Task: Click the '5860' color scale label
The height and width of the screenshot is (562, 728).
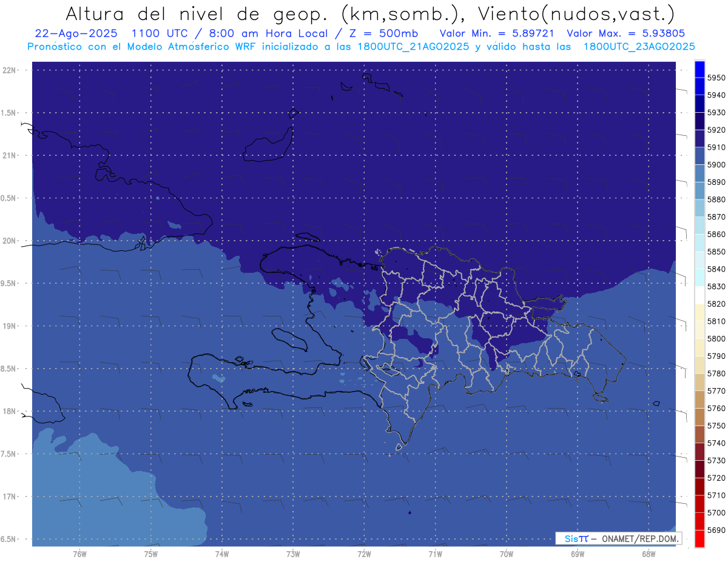Action: 716,234
